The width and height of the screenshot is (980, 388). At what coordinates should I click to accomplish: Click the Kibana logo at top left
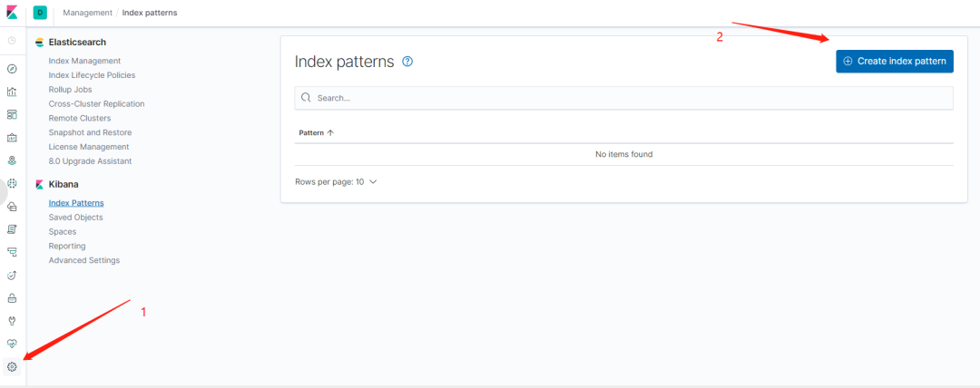coord(13,13)
